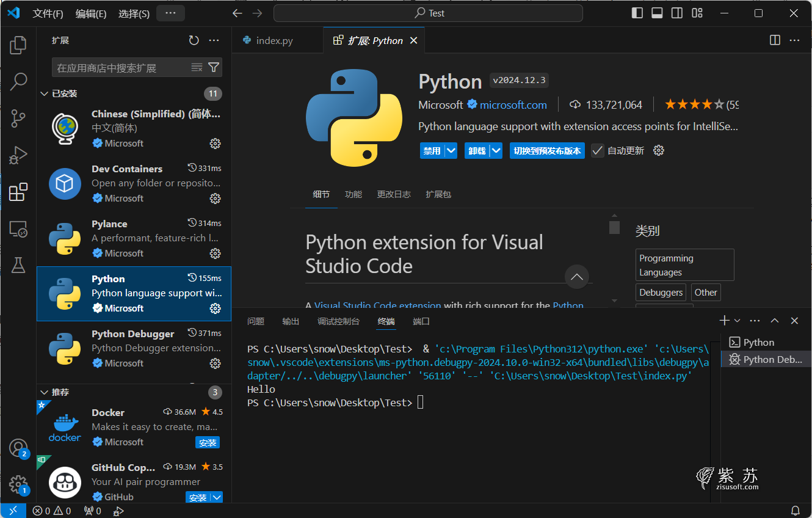Open notifications bell in status bar
812x518 pixels.
pyautogui.click(x=796, y=511)
